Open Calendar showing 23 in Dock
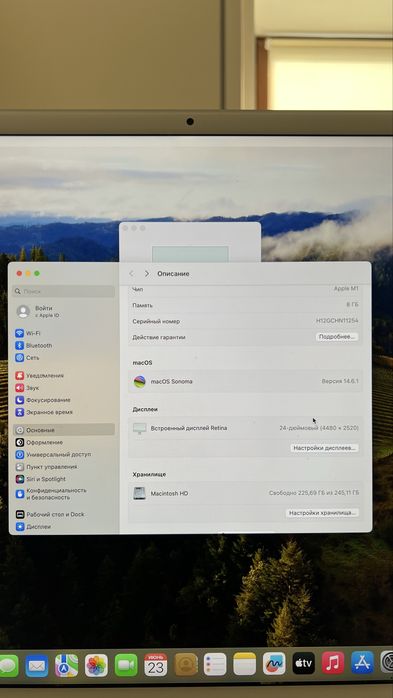This screenshot has width=393, height=698. coord(156,665)
